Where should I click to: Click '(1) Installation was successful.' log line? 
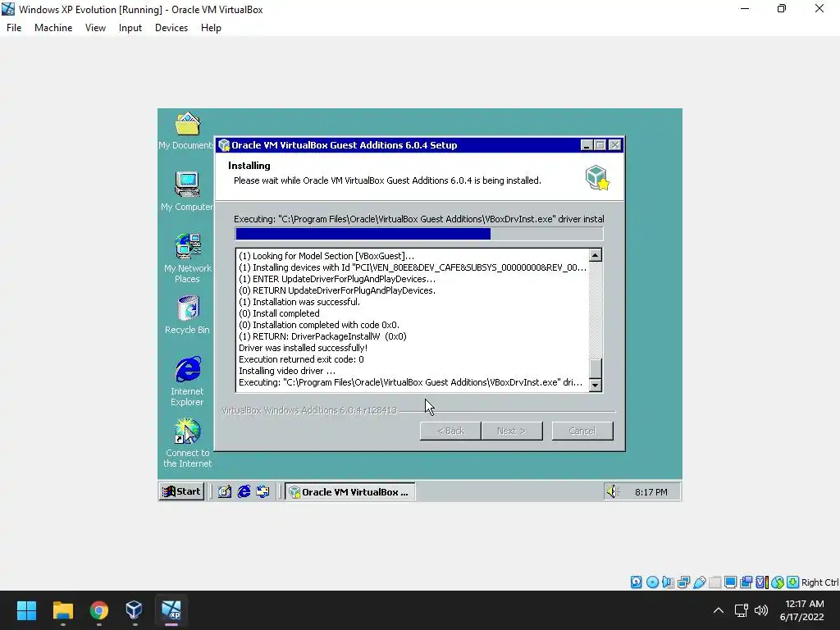[x=299, y=302]
